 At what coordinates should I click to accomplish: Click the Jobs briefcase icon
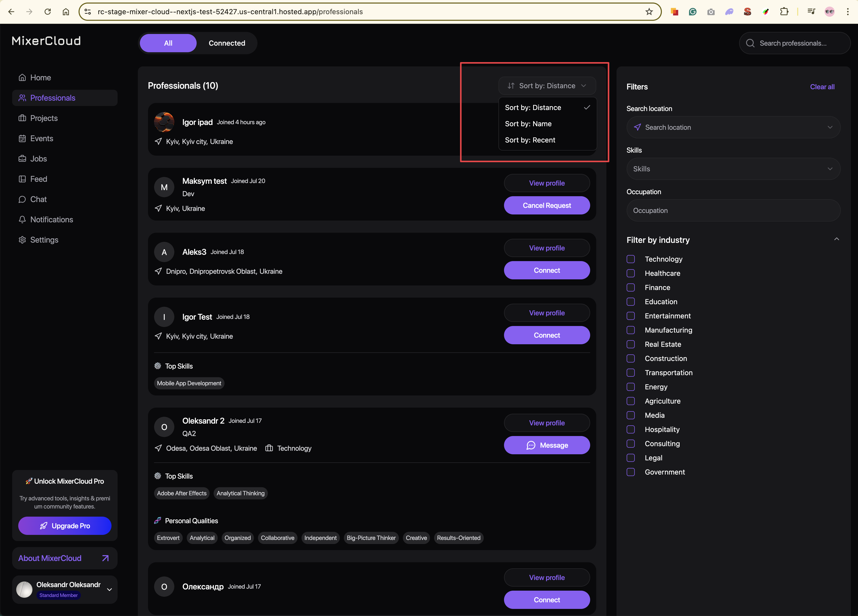click(22, 158)
